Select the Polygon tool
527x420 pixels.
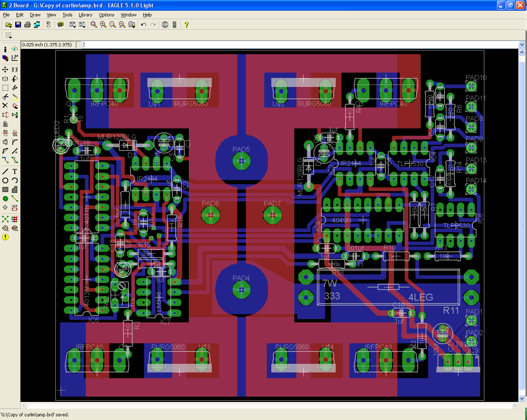[15, 189]
